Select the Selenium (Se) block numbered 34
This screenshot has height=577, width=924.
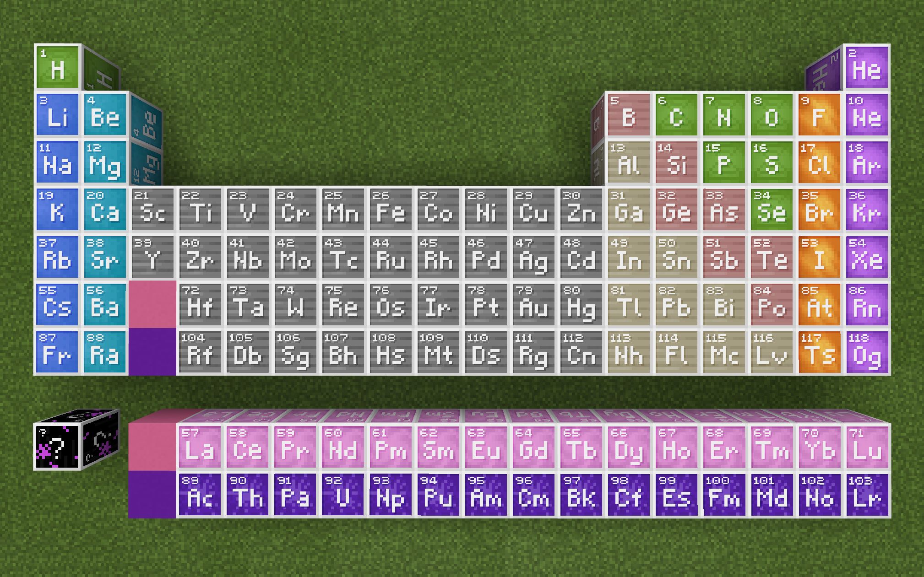click(772, 210)
